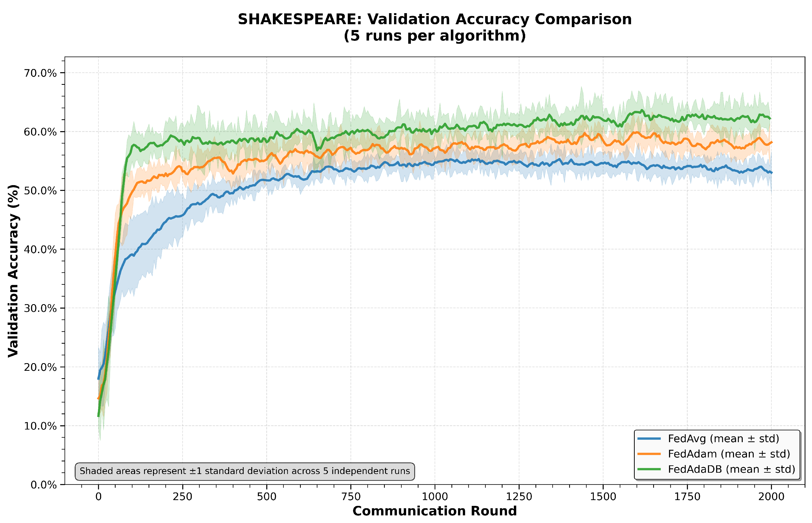Click the shaded areas annotation box
This screenshot has height=523, width=812.
click(x=244, y=471)
